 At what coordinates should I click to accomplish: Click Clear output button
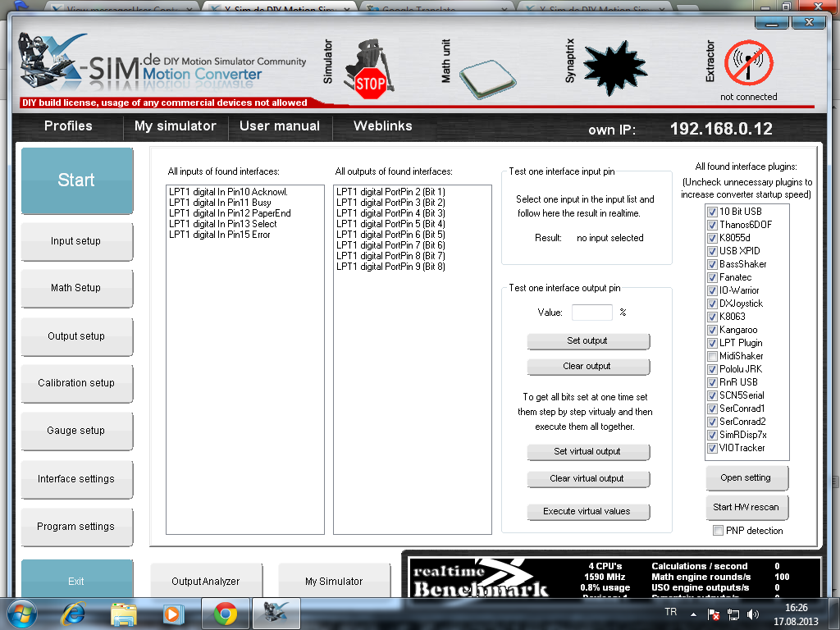pos(587,367)
